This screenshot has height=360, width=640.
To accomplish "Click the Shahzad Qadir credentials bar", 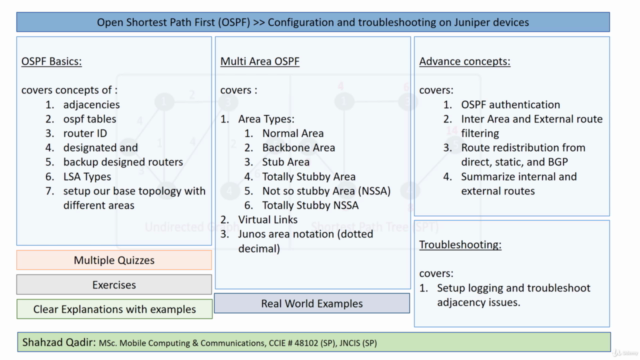I will [314, 342].
